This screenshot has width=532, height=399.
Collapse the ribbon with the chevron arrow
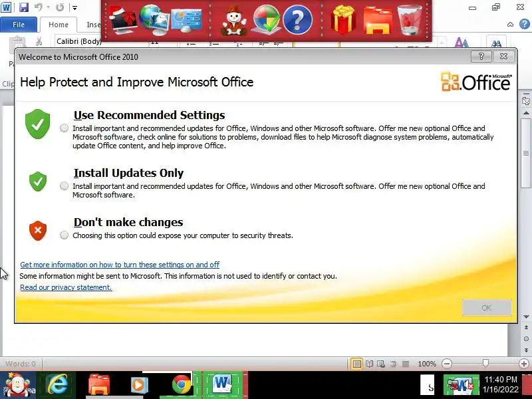pyautogui.click(x=510, y=25)
